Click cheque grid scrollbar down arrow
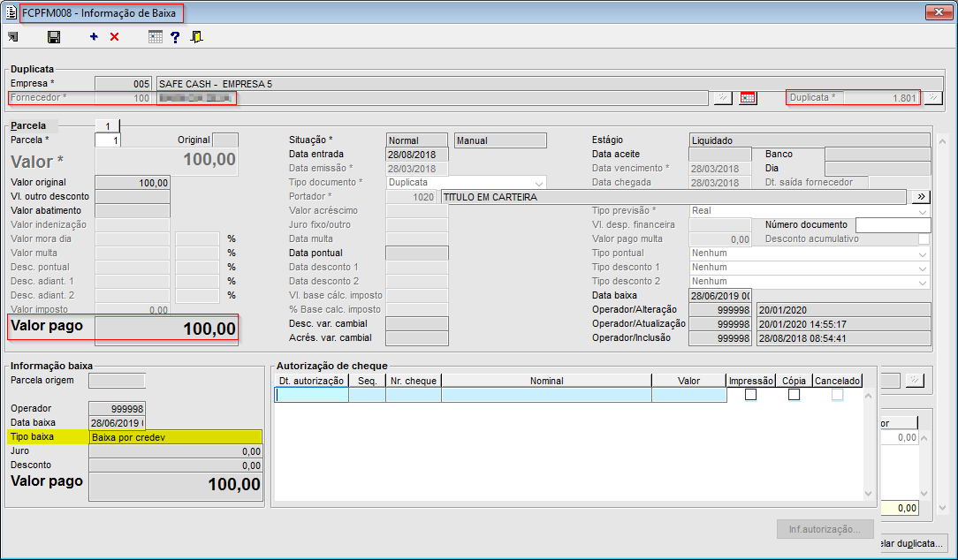 click(868, 494)
